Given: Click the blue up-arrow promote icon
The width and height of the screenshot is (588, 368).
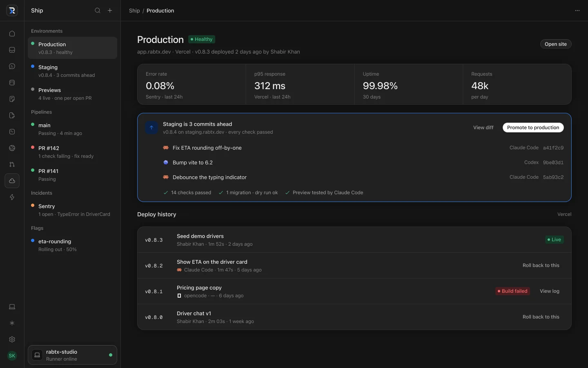Looking at the screenshot, I should click(151, 128).
